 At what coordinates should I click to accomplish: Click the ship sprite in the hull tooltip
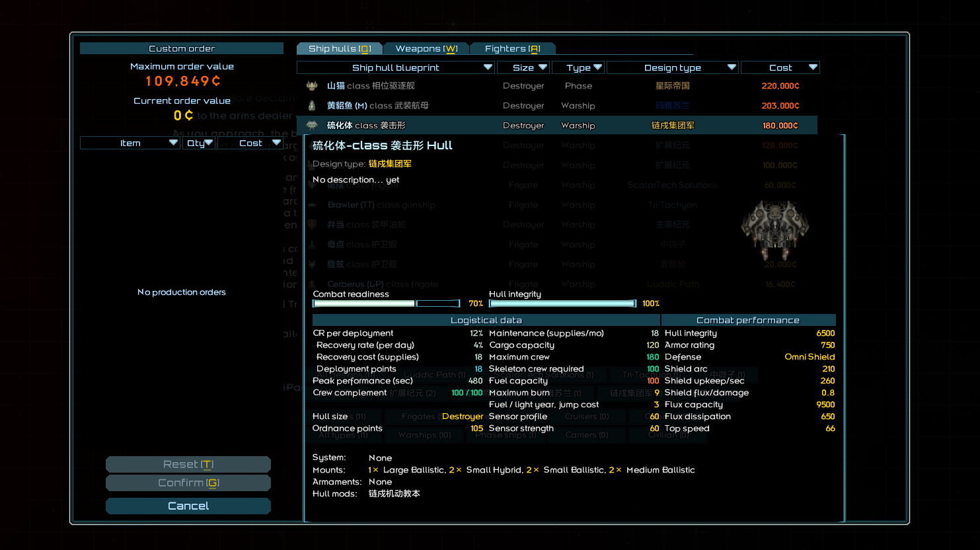774,229
